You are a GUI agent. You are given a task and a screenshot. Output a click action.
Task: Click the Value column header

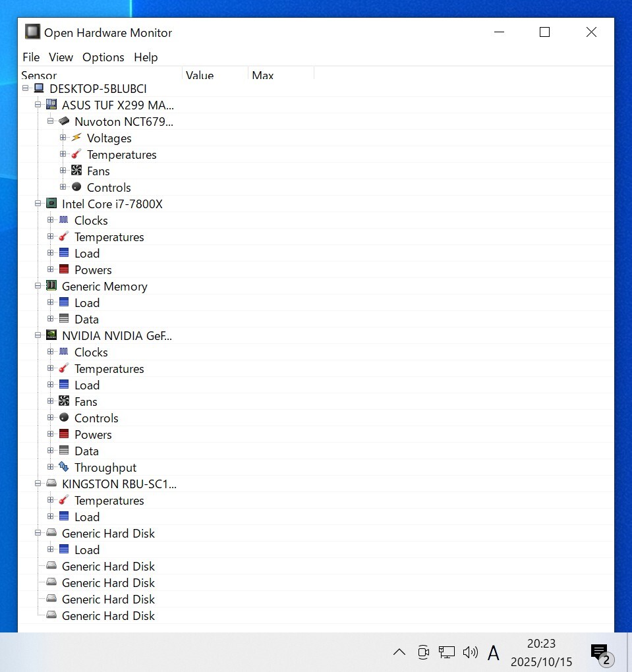pyautogui.click(x=215, y=74)
